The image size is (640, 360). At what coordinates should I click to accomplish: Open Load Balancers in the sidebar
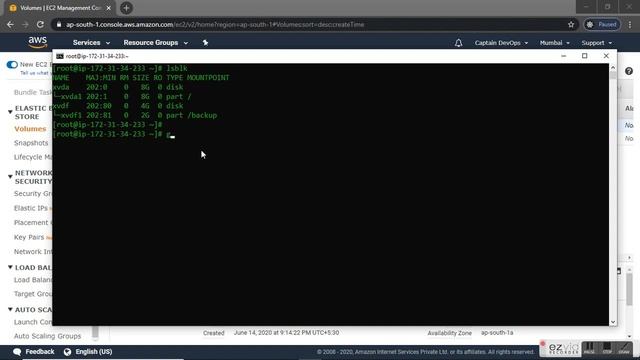[33, 280]
